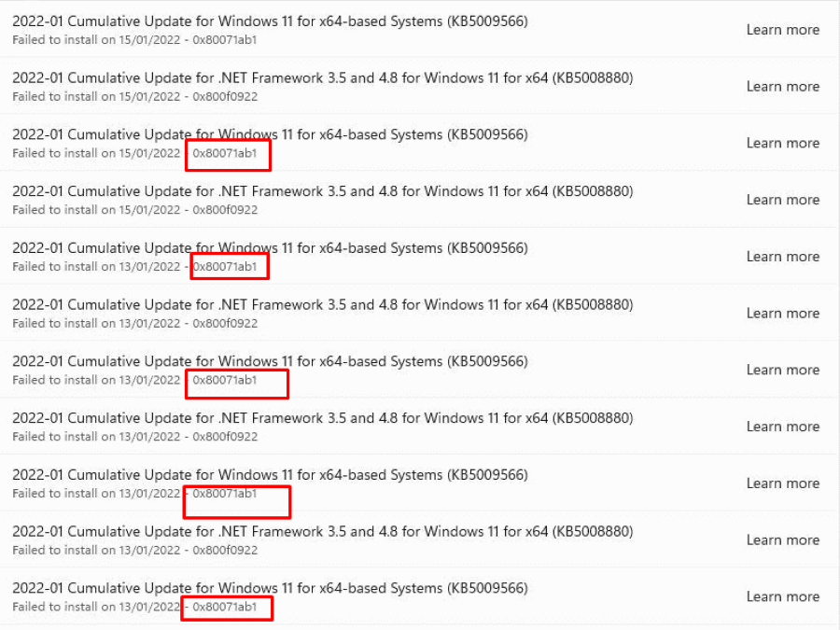Open Learn more for topmost KB5009566 entry
The width and height of the screenshot is (840, 630).
(783, 30)
